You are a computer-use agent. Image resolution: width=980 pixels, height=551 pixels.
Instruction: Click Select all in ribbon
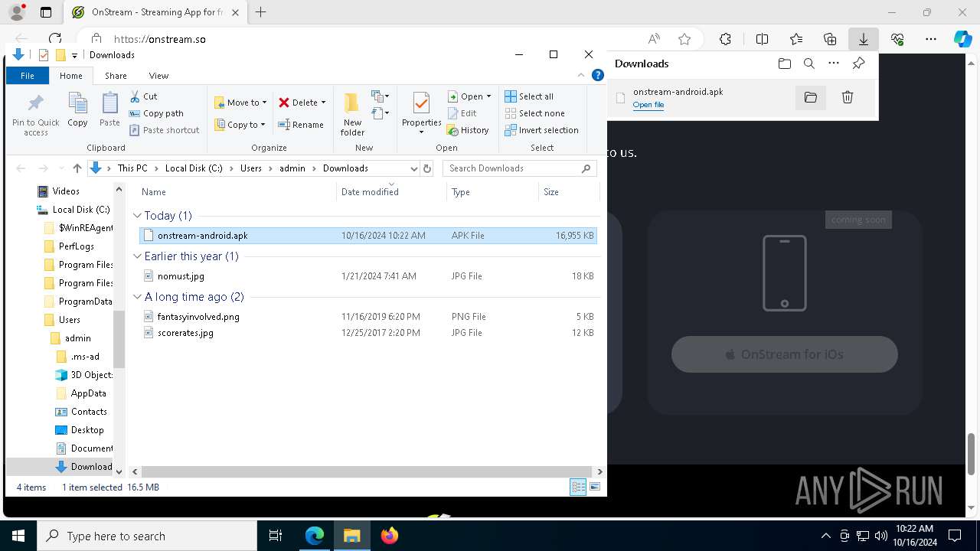pos(529,96)
